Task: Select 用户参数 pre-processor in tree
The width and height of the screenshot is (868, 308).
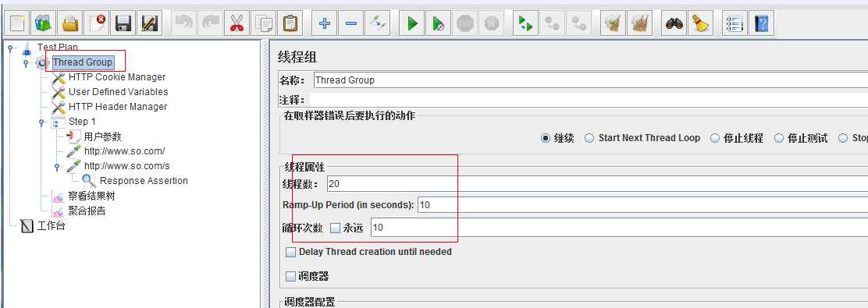Action: 102,136
